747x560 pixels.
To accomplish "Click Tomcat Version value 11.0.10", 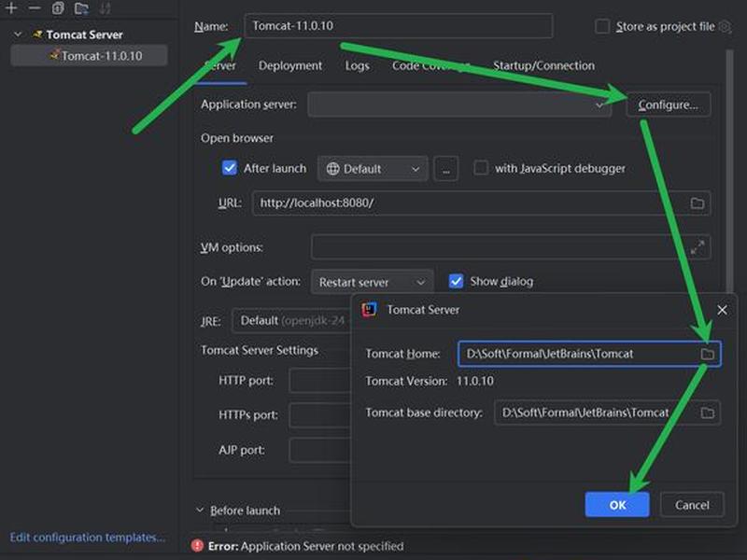I will (475, 381).
